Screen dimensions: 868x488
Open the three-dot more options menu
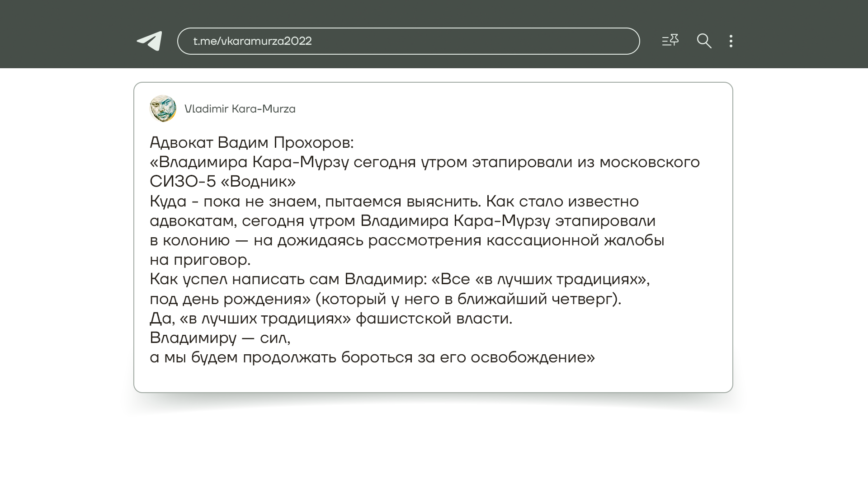[x=731, y=41]
